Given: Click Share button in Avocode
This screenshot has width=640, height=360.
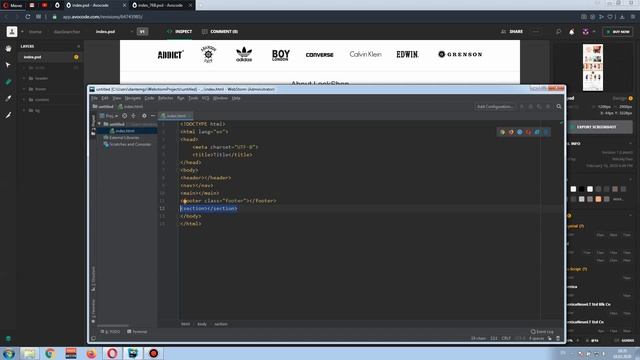Looking at the screenshot, I should 512,31.
